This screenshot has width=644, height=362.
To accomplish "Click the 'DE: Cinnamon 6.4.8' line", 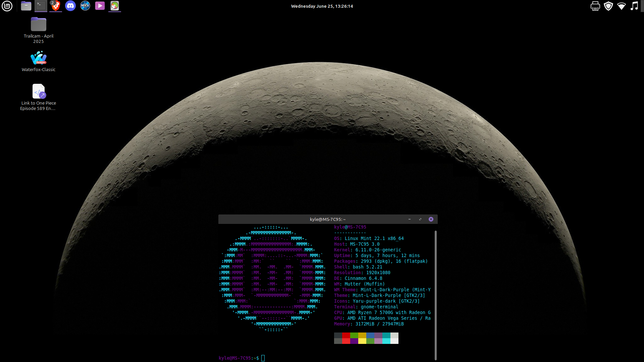I will tap(358, 279).
